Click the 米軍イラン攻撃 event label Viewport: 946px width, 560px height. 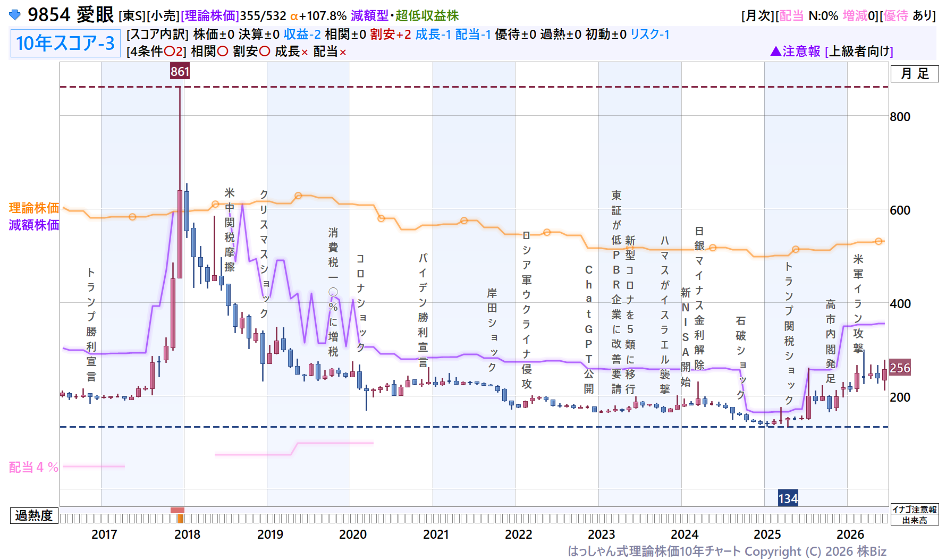click(858, 303)
